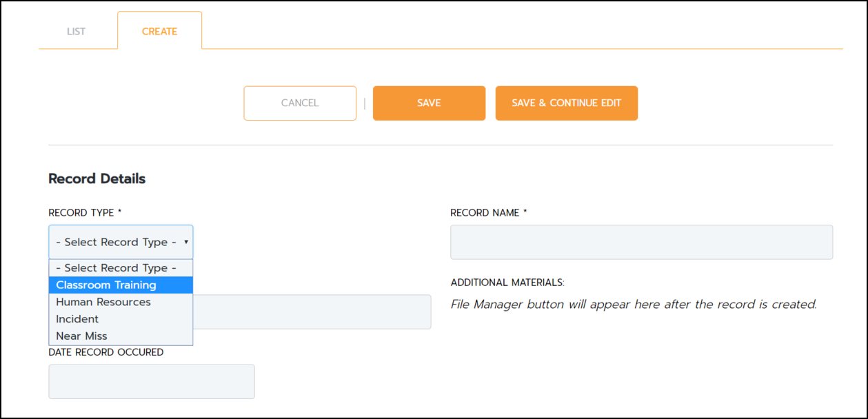The image size is (868, 419).
Task: Pick Human Resources from the list
Action: (x=121, y=302)
